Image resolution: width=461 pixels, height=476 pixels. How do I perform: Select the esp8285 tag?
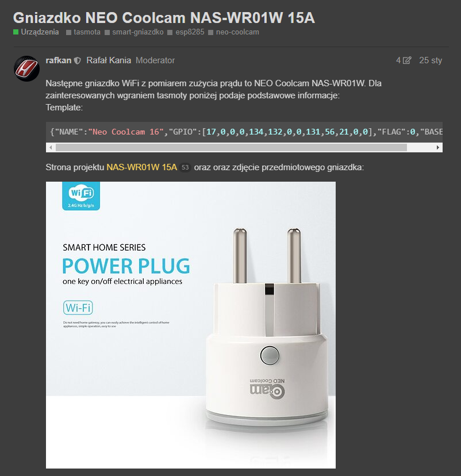click(190, 32)
